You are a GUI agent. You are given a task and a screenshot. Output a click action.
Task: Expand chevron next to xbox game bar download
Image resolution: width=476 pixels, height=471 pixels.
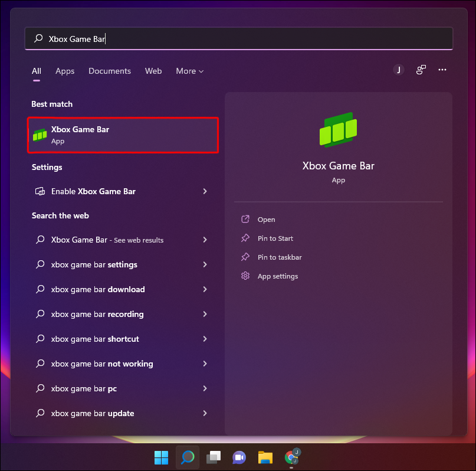pos(205,289)
